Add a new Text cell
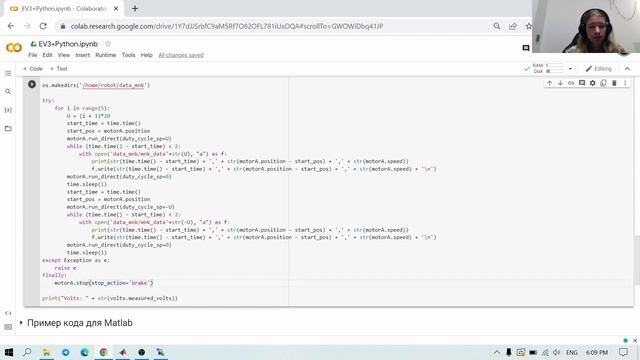The height and width of the screenshot is (360, 640). [x=59, y=69]
